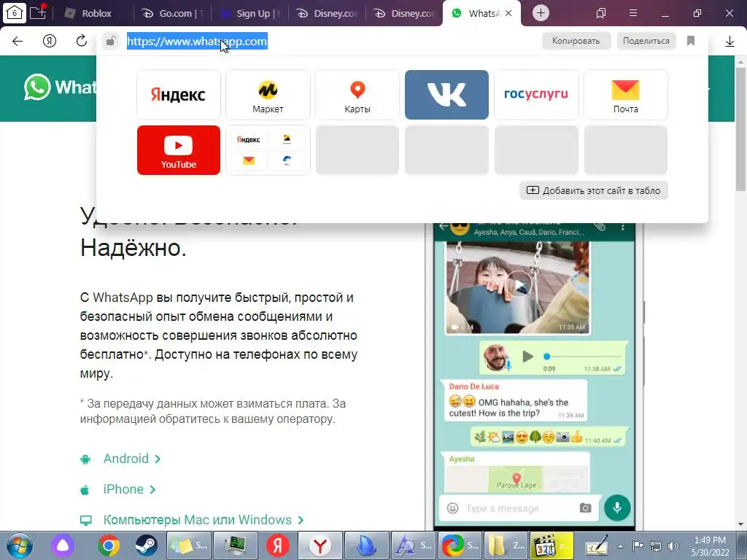
Task: Click the new tab group icon with red dot
Action: (x=38, y=12)
